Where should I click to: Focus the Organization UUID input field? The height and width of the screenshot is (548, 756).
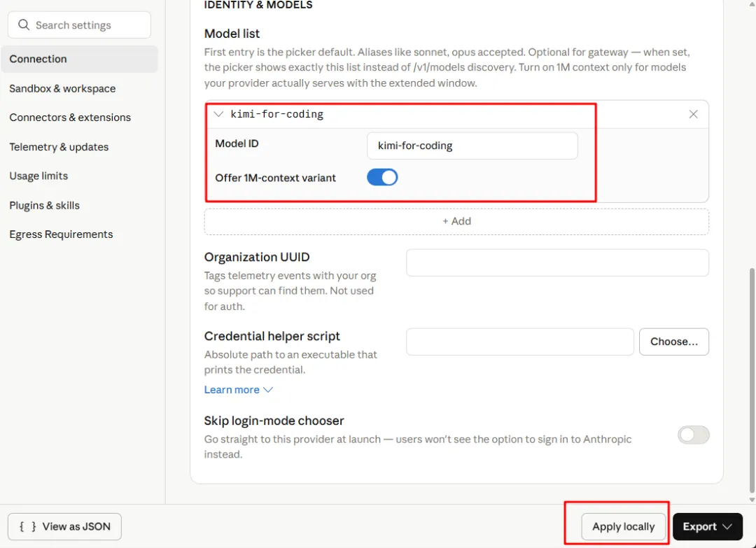point(557,262)
